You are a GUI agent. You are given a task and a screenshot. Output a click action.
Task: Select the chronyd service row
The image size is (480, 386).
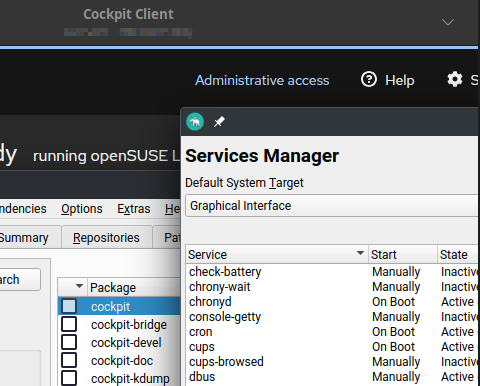pos(332,302)
